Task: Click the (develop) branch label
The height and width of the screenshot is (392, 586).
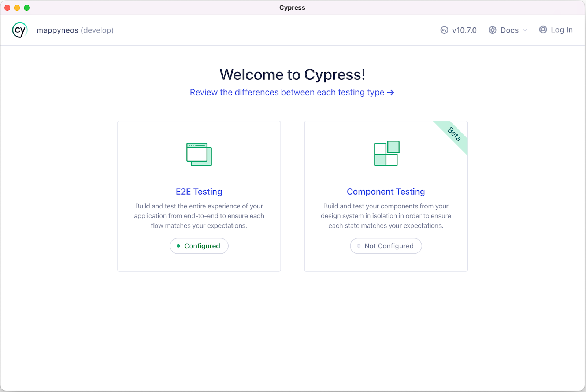Action: (97, 30)
